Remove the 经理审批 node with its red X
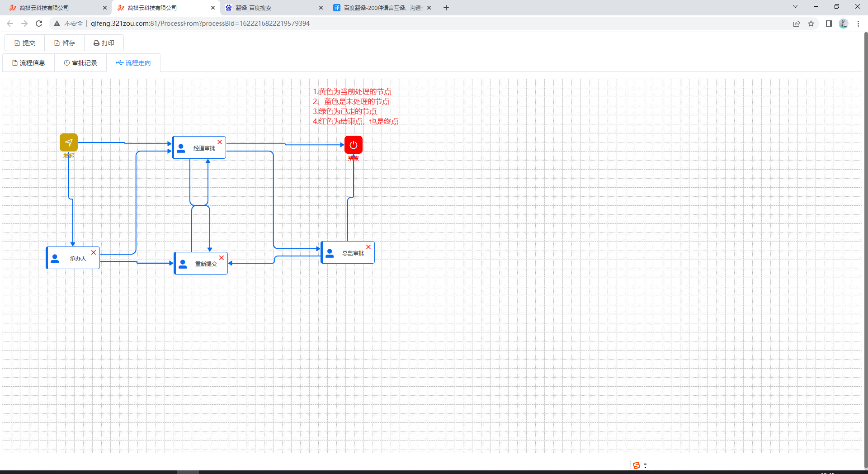The width and height of the screenshot is (868, 474). point(220,142)
